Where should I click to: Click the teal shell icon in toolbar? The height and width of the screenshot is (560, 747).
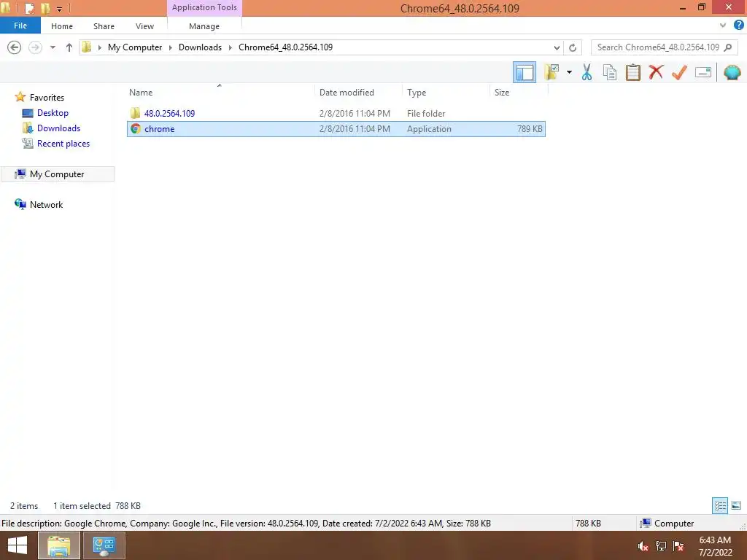tap(732, 72)
